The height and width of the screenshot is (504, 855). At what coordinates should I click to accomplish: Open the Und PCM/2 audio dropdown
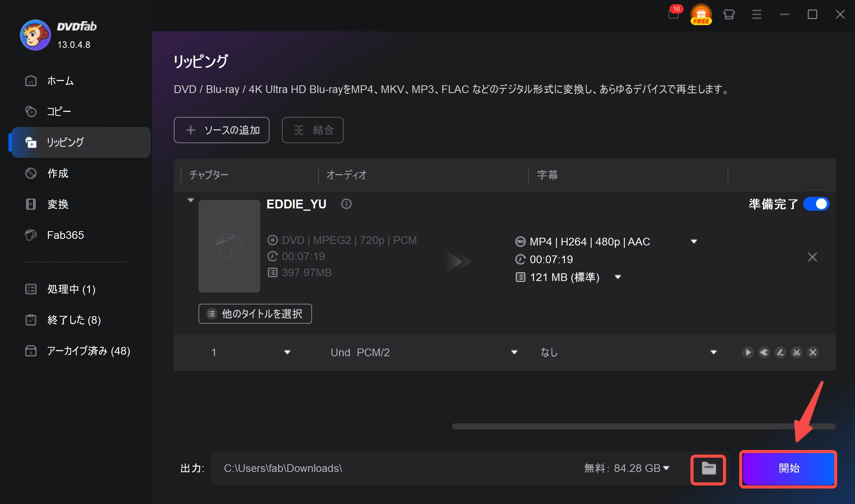(514, 352)
